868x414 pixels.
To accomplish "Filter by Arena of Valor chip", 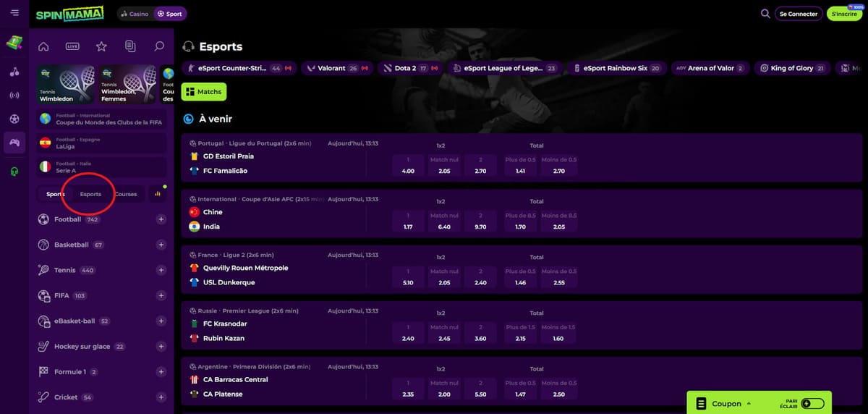I will tap(710, 68).
